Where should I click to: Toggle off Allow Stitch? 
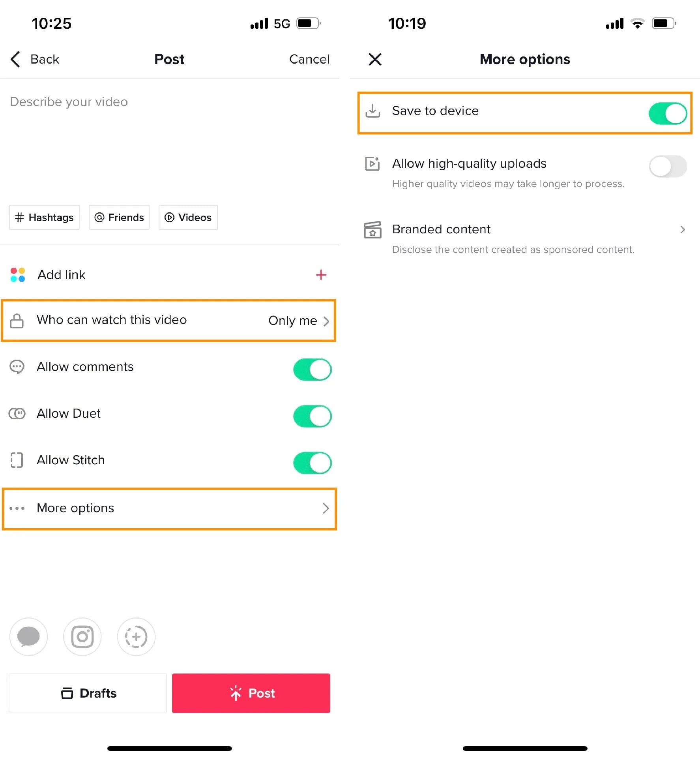(312, 463)
